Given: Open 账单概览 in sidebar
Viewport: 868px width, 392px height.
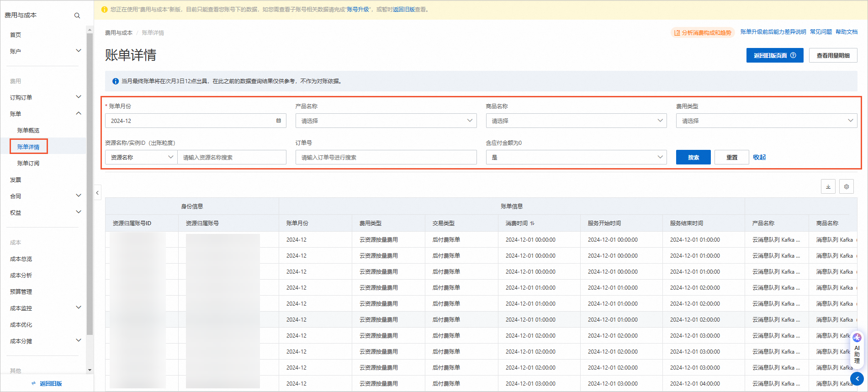Looking at the screenshot, I should click(28, 131).
